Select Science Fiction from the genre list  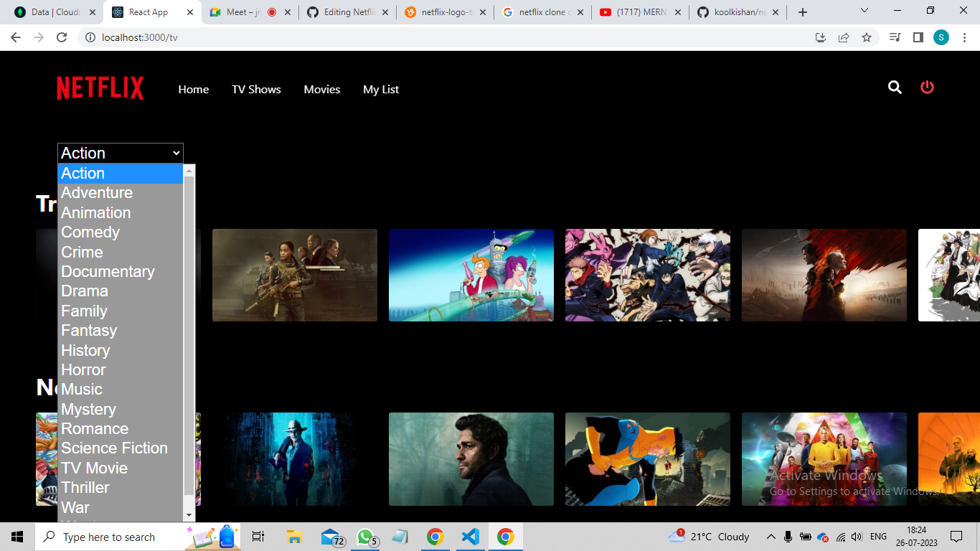pos(114,448)
